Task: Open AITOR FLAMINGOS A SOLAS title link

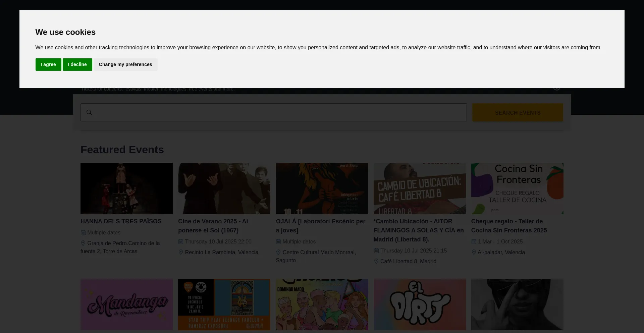Action: pos(419,230)
